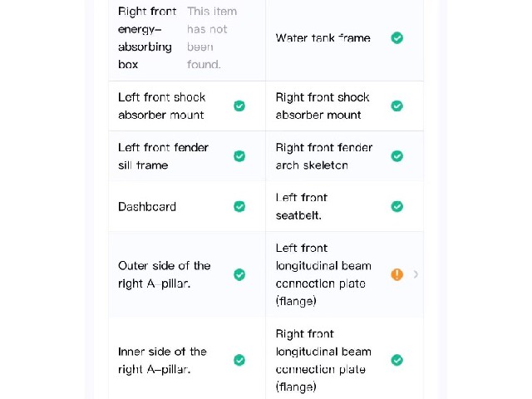Click the orange warning icon for left longitudinal beam
The width and height of the screenshot is (532, 399).
coord(397,274)
